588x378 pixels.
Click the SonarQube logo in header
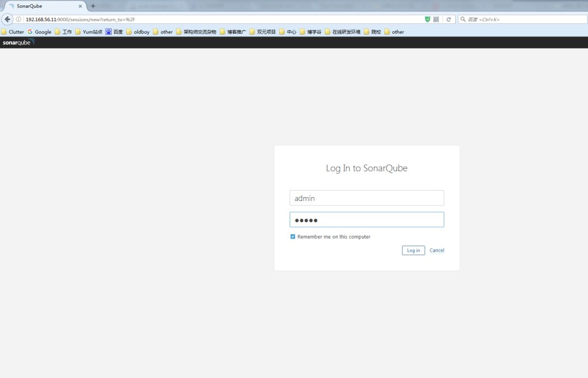pos(19,42)
